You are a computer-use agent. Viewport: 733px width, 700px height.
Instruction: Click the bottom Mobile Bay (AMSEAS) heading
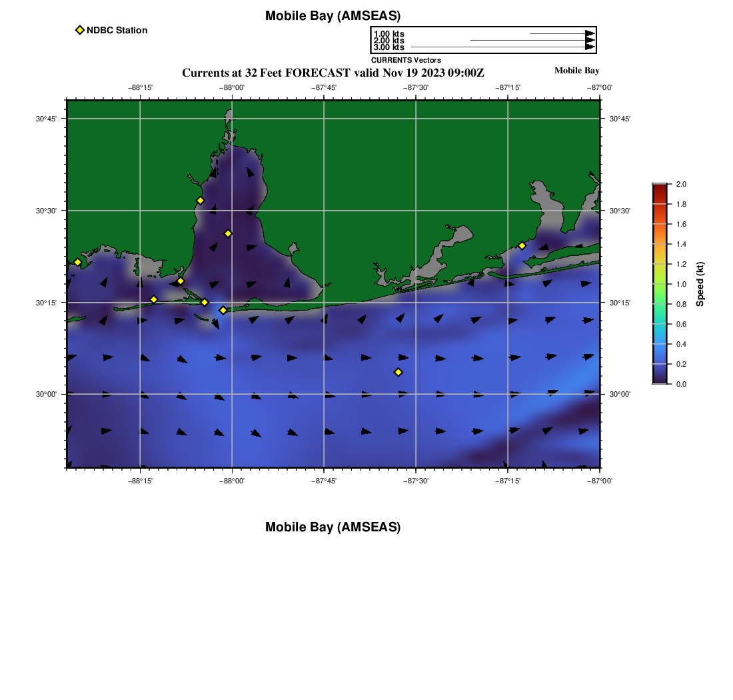(333, 527)
